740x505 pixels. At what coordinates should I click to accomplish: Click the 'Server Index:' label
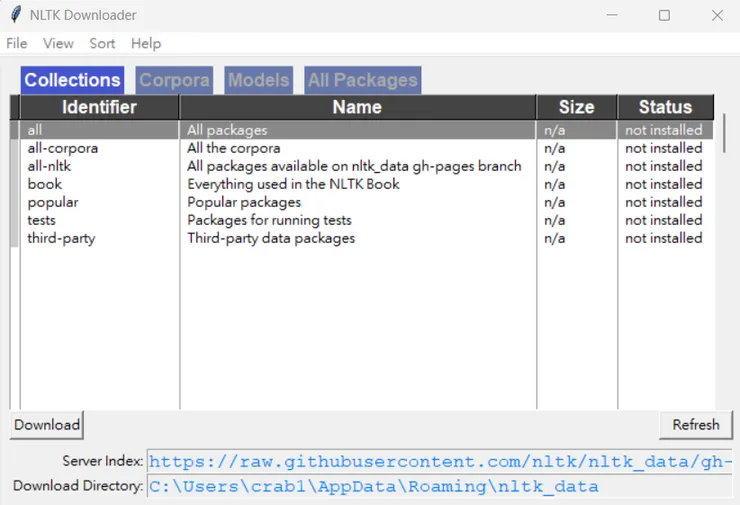tap(102, 461)
